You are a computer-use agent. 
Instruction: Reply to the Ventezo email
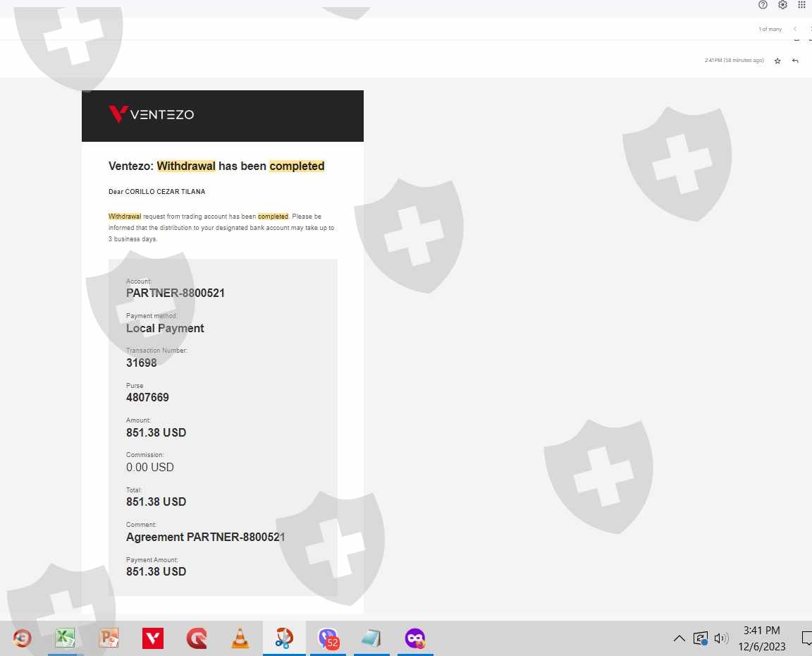click(x=795, y=61)
